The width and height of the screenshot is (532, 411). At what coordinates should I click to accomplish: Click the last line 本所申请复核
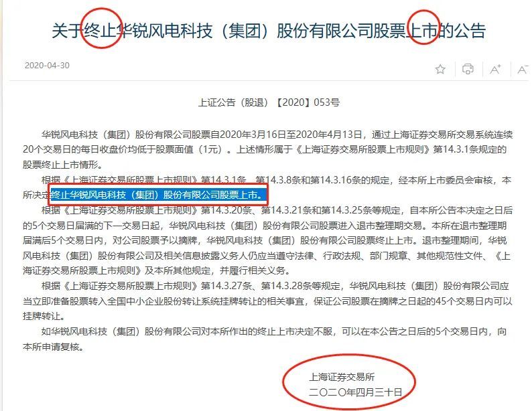pyautogui.click(x=54, y=347)
